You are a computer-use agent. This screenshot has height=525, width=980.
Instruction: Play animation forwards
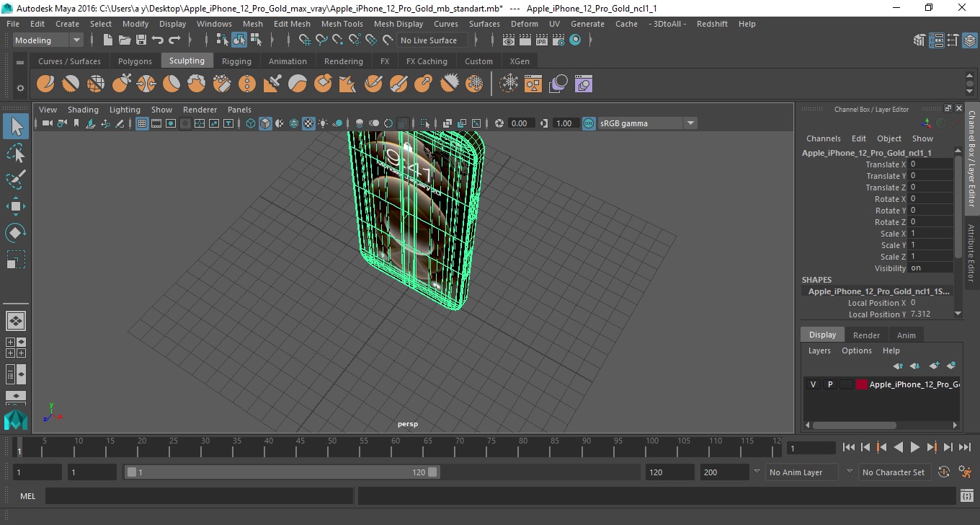914,448
